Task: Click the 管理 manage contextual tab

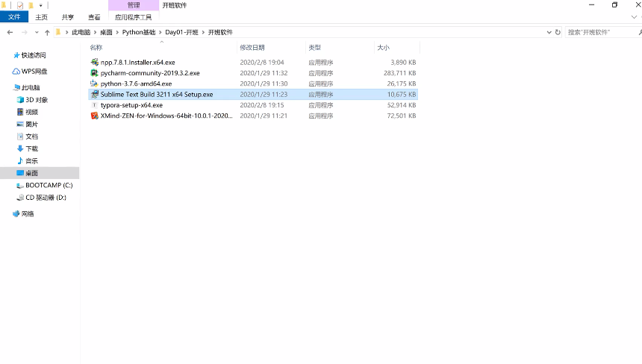Action: 134,5
